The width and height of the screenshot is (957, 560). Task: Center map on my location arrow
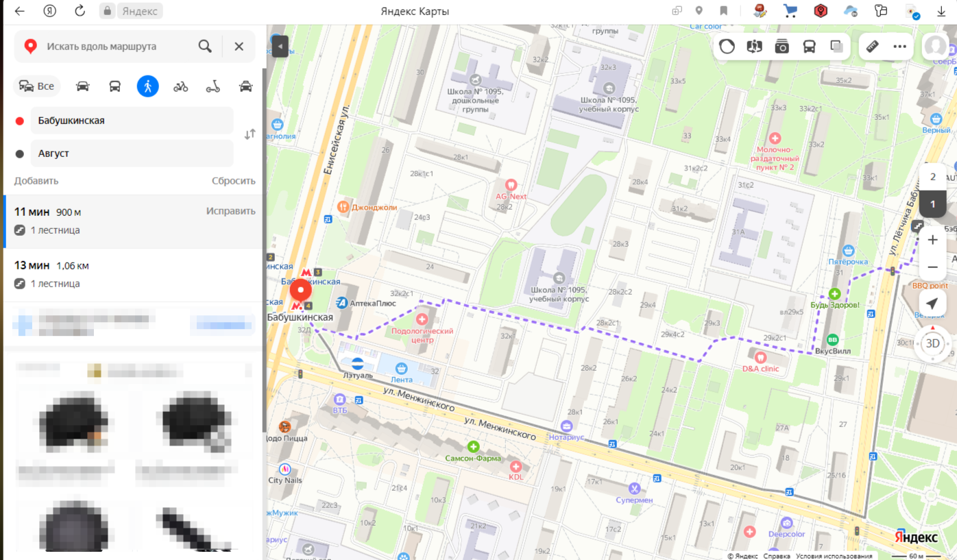tap(932, 304)
